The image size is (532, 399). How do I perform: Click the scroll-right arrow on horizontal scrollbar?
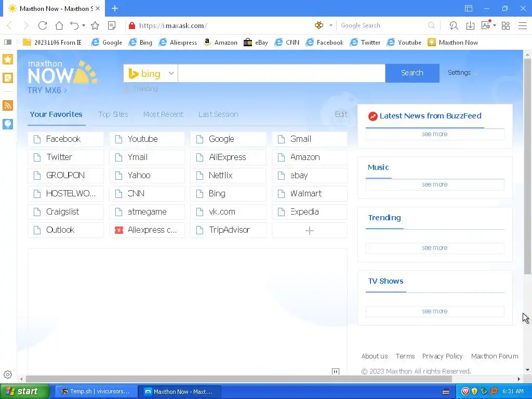(519, 379)
